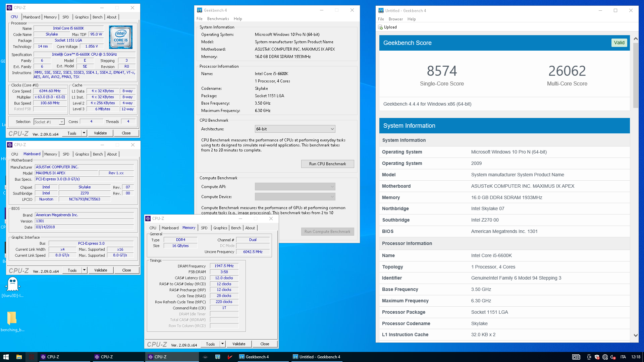The height and width of the screenshot is (362, 644).
Task: Click the DRAM Frequency 1947.5 MHz value
Action: coord(224,266)
